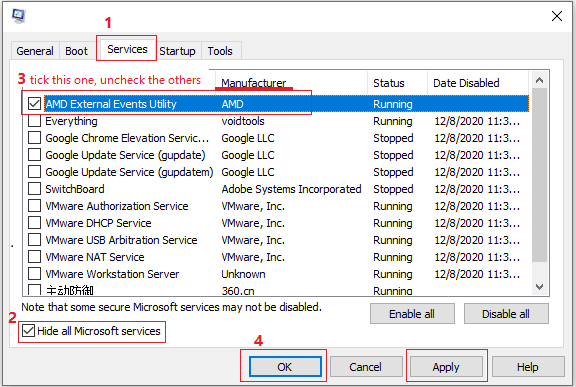Check the VMware DHCP Service box
The height and width of the screenshot is (387, 576).
click(35, 223)
